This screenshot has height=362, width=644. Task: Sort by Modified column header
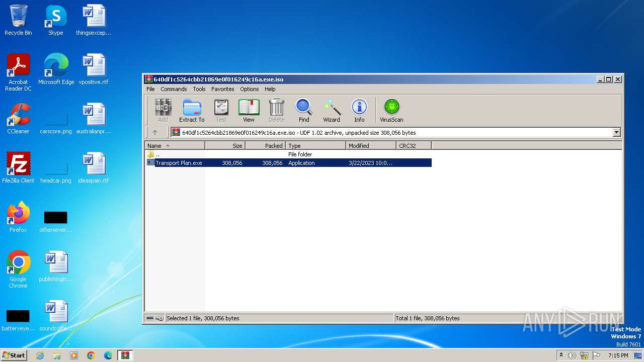tap(371, 146)
